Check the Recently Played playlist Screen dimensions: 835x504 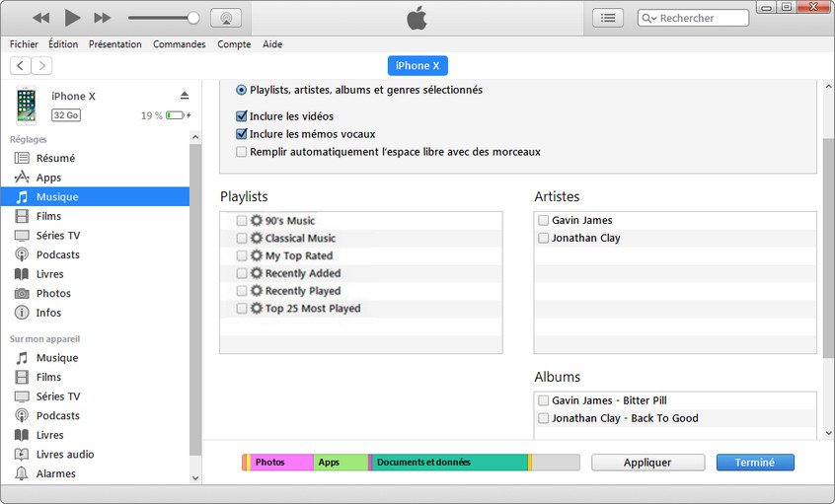tap(242, 291)
